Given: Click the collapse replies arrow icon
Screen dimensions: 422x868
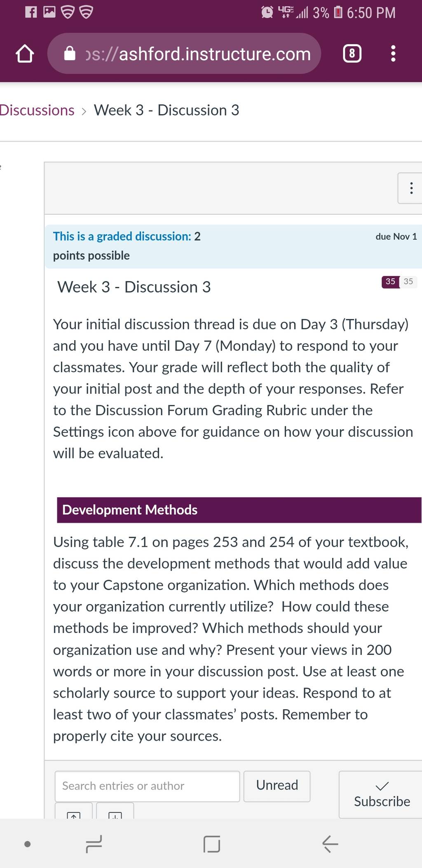Looking at the screenshot, I should click(74, 812).
